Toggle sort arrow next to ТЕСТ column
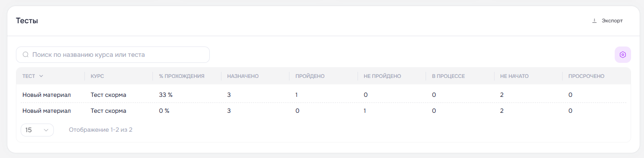644x158 pixels. pyautogui.click(x=41, y=76)
